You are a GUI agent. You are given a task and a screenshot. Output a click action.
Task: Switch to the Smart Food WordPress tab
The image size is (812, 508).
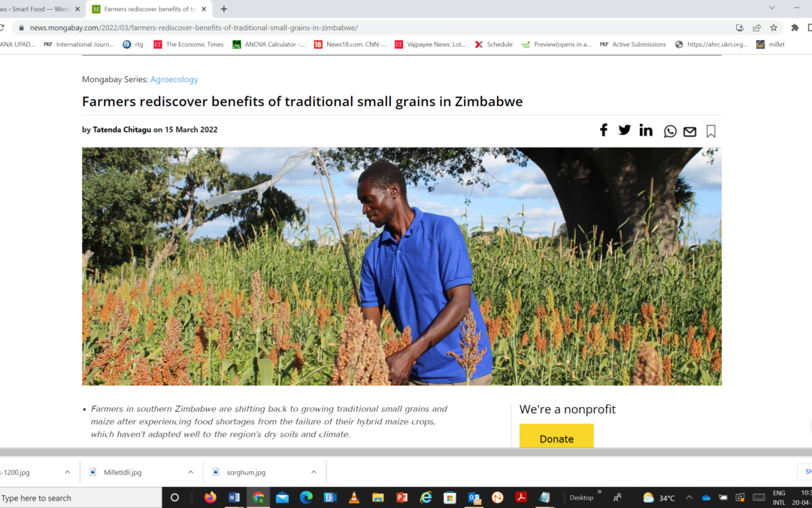pos(39,9)
